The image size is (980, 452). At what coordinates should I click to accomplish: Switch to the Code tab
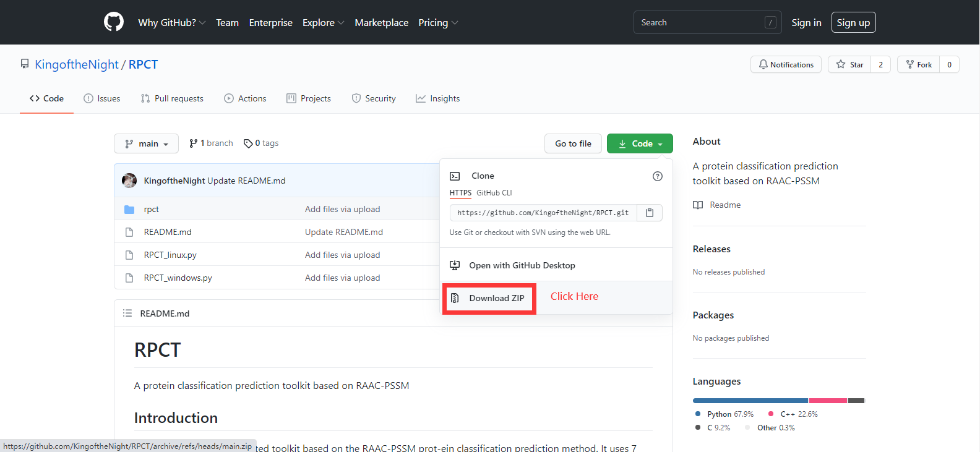tap(47, 98)
